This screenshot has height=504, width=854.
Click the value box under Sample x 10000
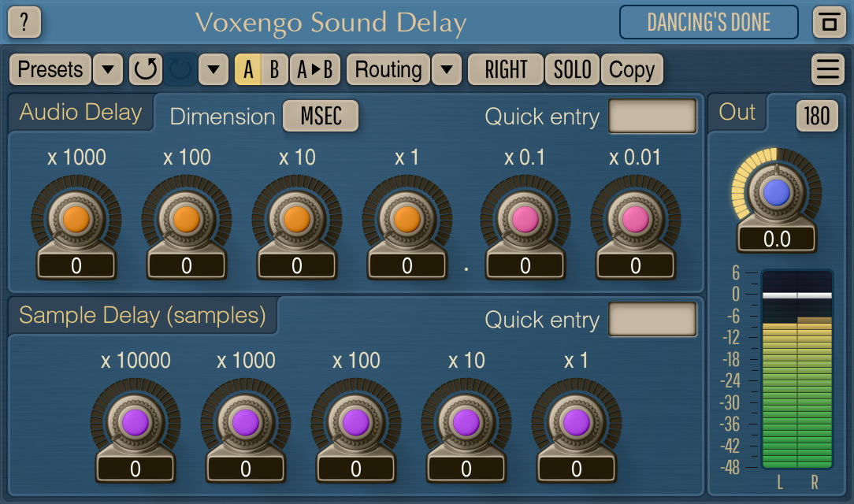tap(136, 469)
